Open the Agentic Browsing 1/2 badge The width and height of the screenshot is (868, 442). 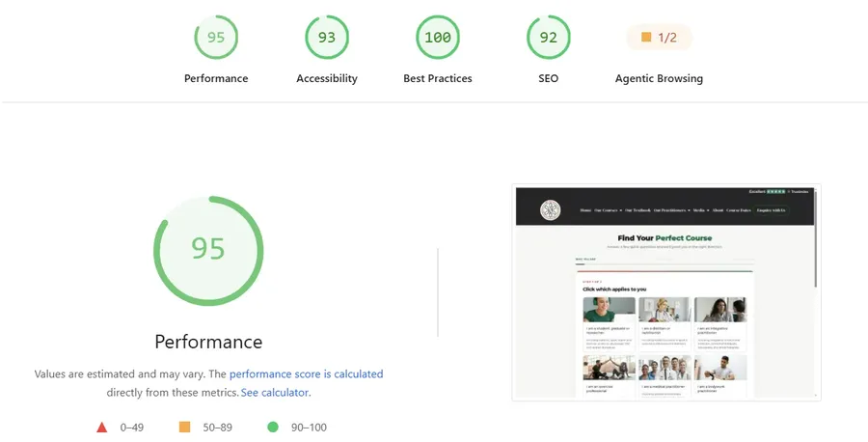point(659,37)
